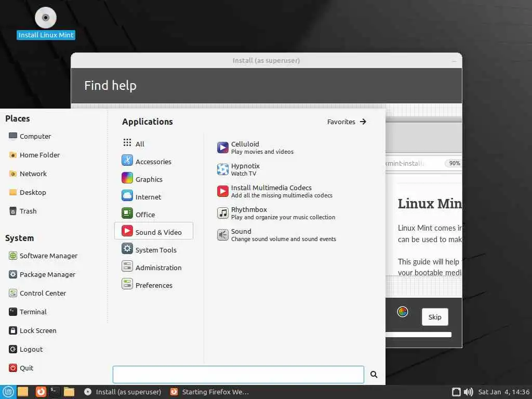
Task: Open the Celluloid video player icon
Action: 222,148
